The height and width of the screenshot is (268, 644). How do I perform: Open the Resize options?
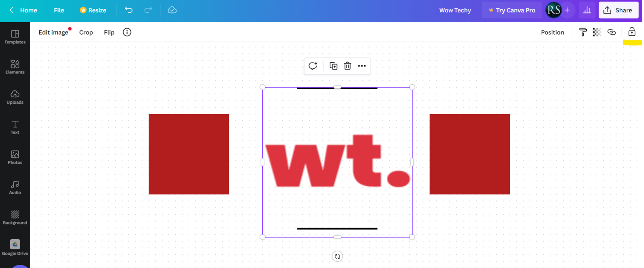(x=93, y=10)
